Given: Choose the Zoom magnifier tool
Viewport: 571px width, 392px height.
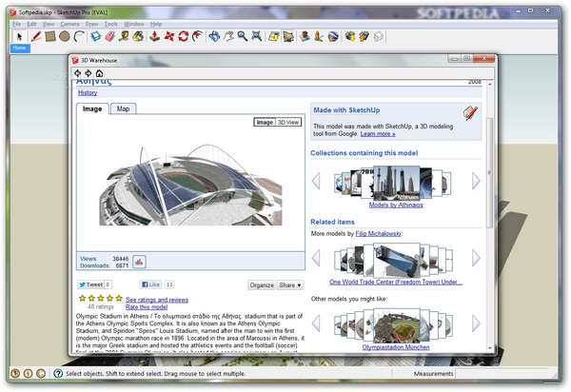Looking at the screenshot, I should 243,36.
